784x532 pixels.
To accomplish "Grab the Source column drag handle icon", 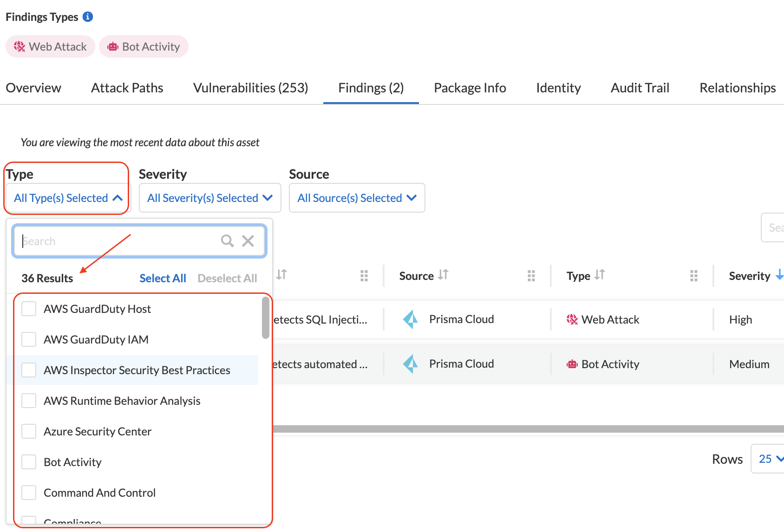I will (x=531, y=276).
